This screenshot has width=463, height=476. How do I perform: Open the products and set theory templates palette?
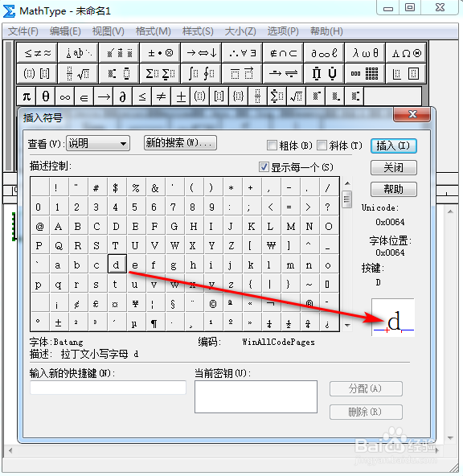coord(324,73)
